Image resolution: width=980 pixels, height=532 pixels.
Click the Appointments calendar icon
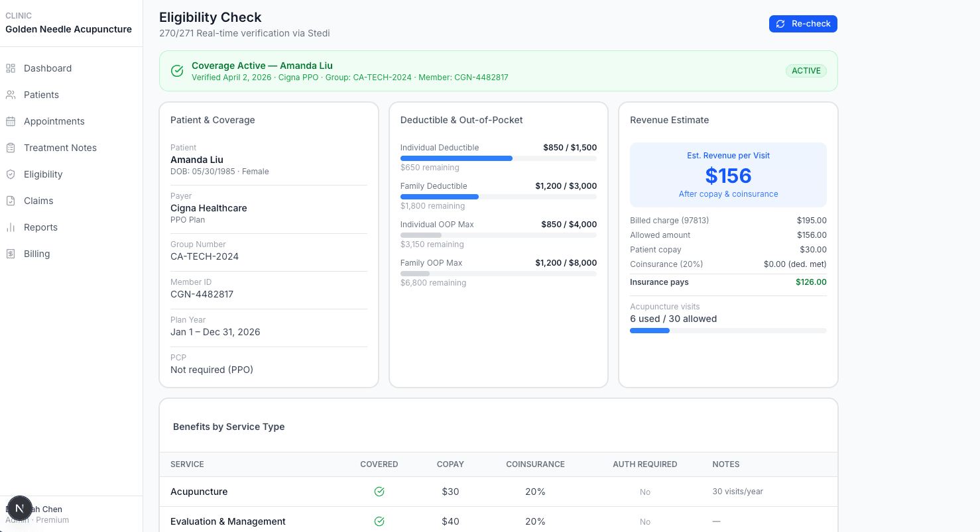coord(11,121)
